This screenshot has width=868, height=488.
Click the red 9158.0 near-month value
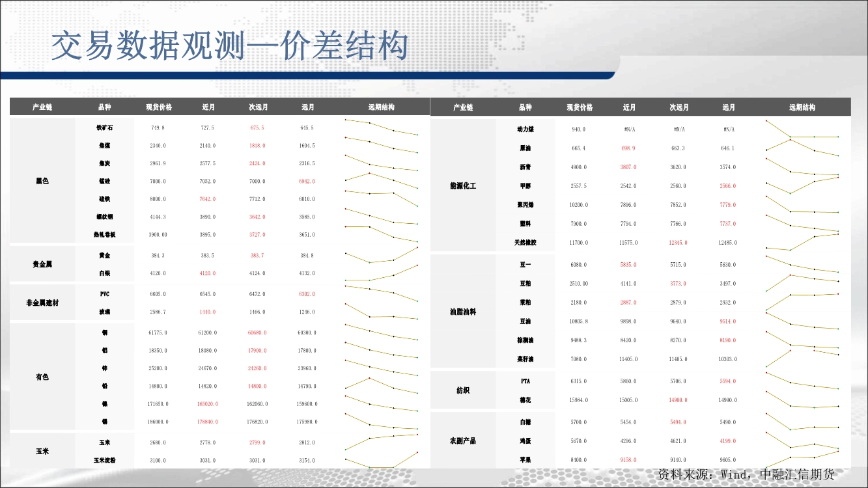629,460
